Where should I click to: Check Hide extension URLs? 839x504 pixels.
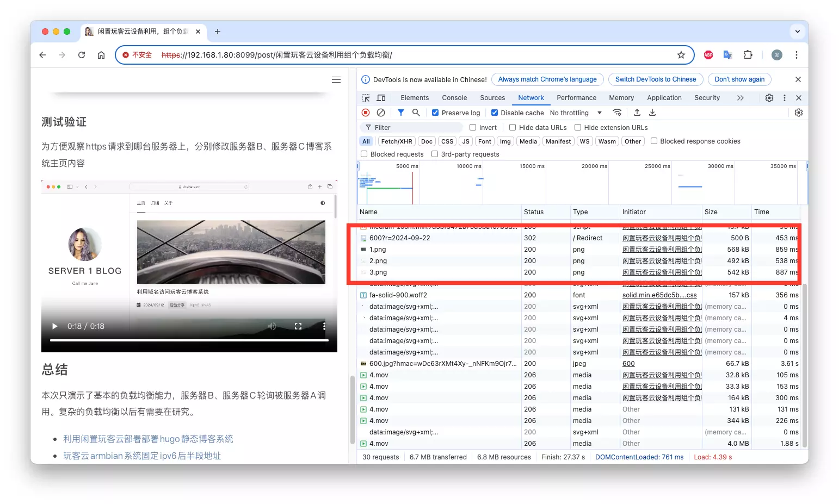[x=578, y=127]
